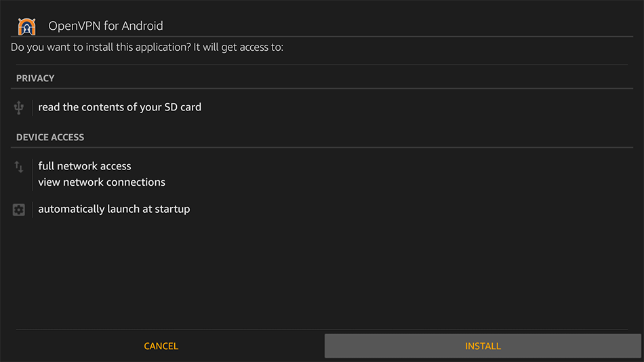Click the vertical separator beside the startup icon
Viewport: 644px width, 362px height.
click(33, 209)
